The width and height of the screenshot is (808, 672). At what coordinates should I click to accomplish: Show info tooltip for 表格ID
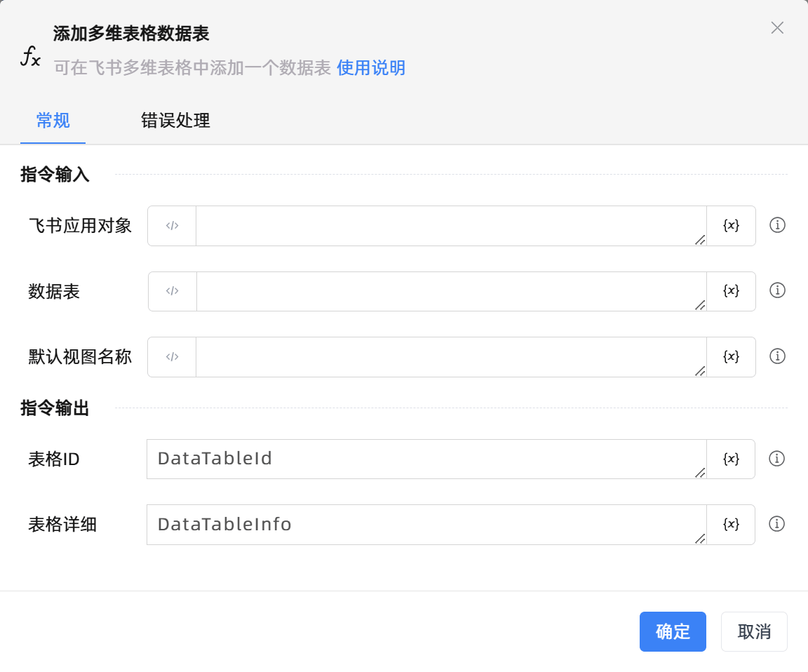776,459
